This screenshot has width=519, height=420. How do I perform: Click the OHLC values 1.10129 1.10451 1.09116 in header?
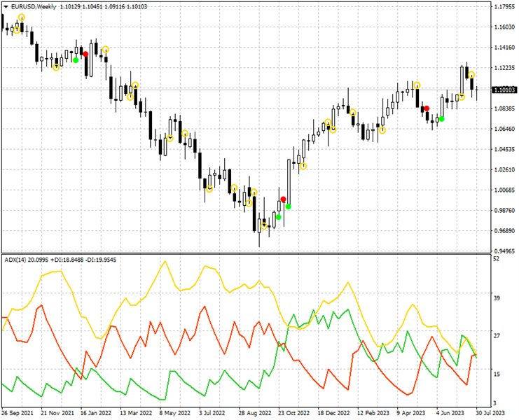click(x=92, y=6)
